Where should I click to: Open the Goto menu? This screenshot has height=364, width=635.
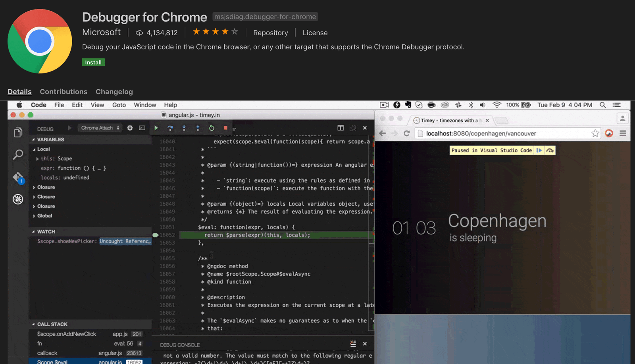[119, 105]
